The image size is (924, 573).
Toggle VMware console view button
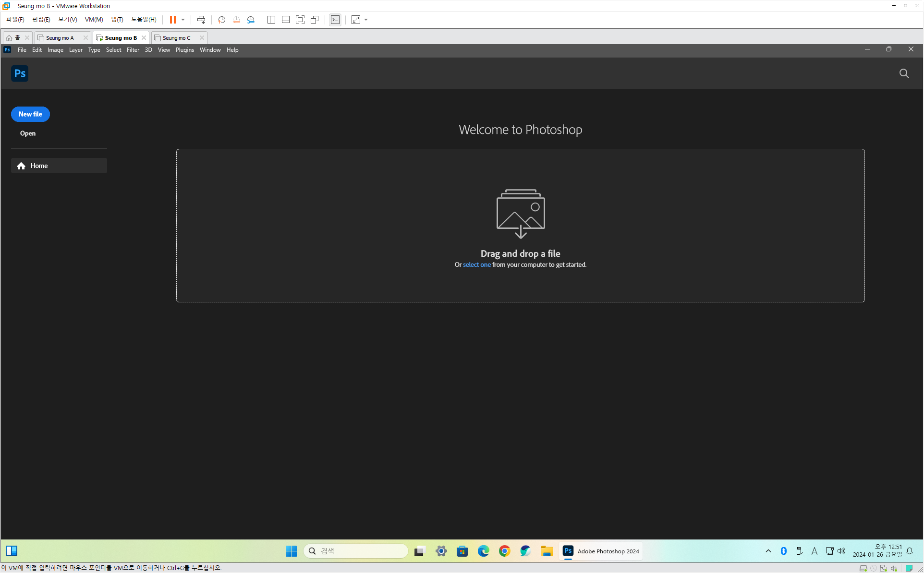pos(335,20)
